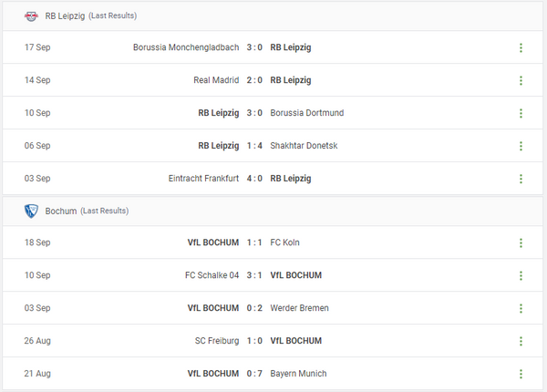The height and width of the screenshot is (392, 547).
Task: Click the Bochum club crest icon
Action: coord(31,211)
